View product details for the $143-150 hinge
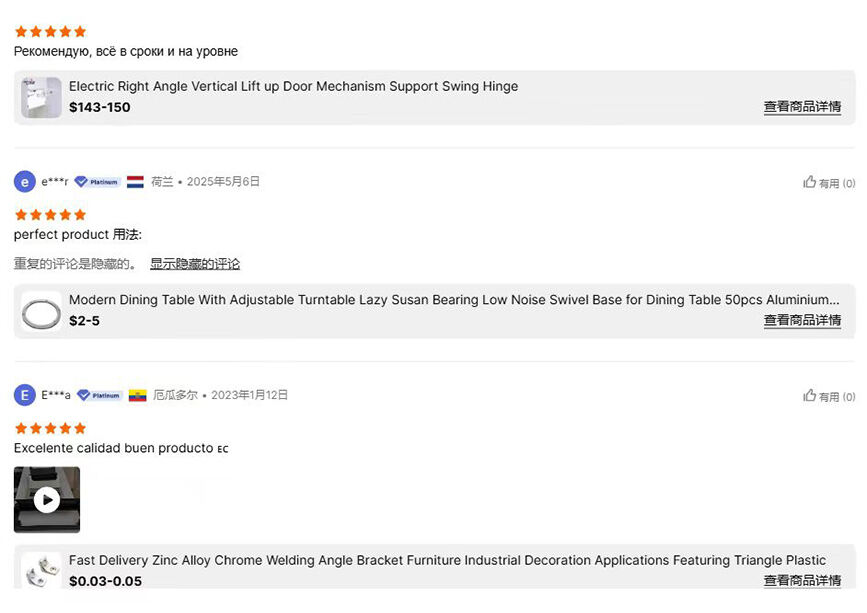The width and height of the screenshot is (867, 613). pyautogui.click(x=802, y=106)
